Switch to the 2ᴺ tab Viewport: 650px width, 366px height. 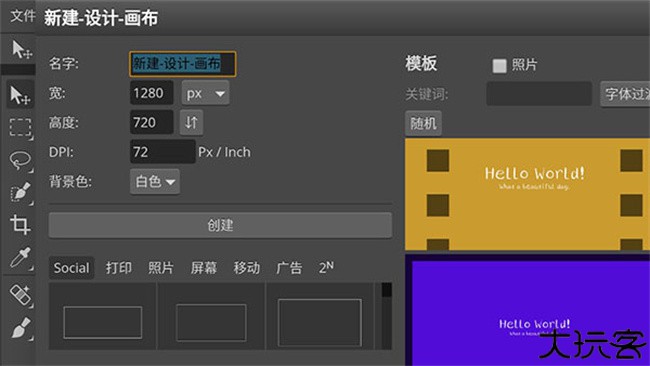pos(326,268)
